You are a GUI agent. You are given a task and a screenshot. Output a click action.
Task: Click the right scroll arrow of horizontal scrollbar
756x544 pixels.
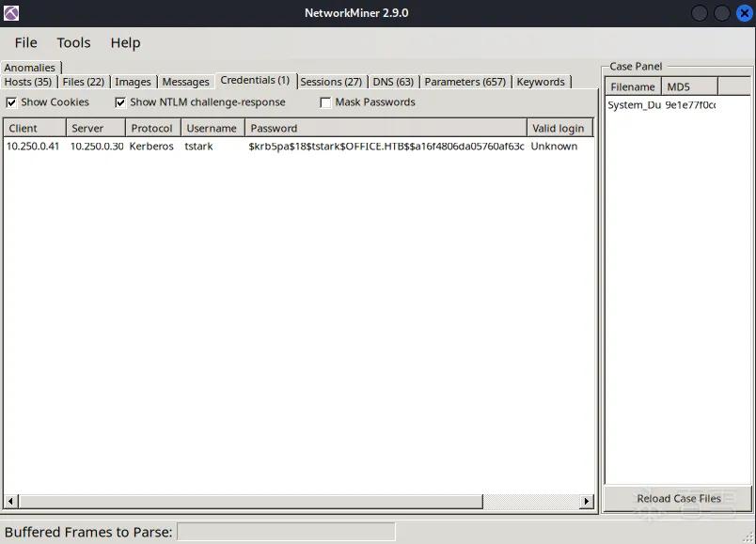tap(587, 501)
